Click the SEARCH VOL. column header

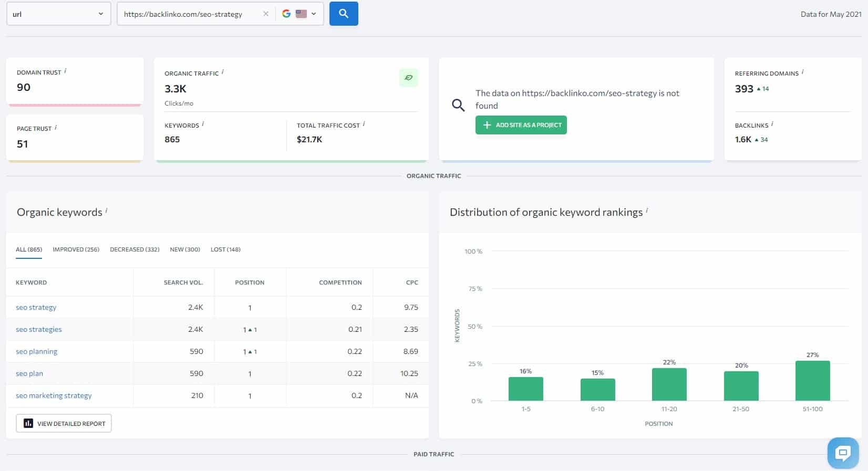[183, 282]
